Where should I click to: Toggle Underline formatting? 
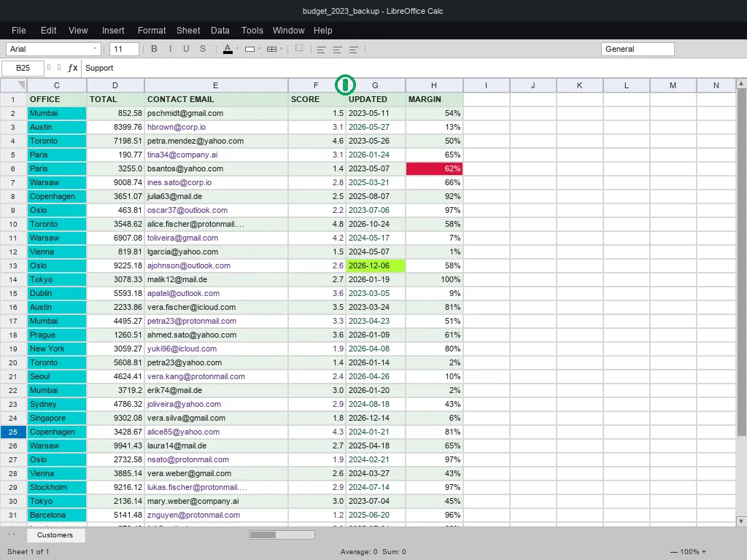pos(186,49)
